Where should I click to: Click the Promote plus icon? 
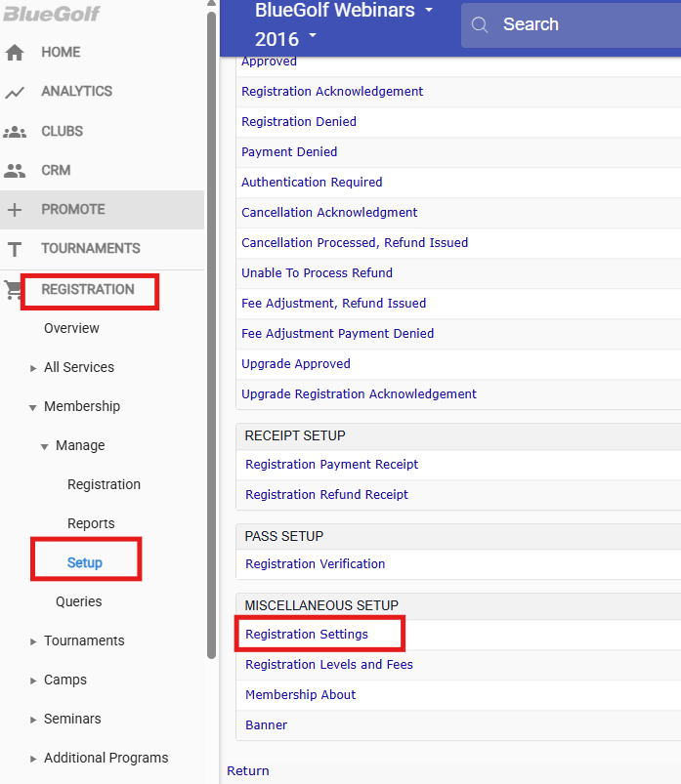click(x=15, y=210)
